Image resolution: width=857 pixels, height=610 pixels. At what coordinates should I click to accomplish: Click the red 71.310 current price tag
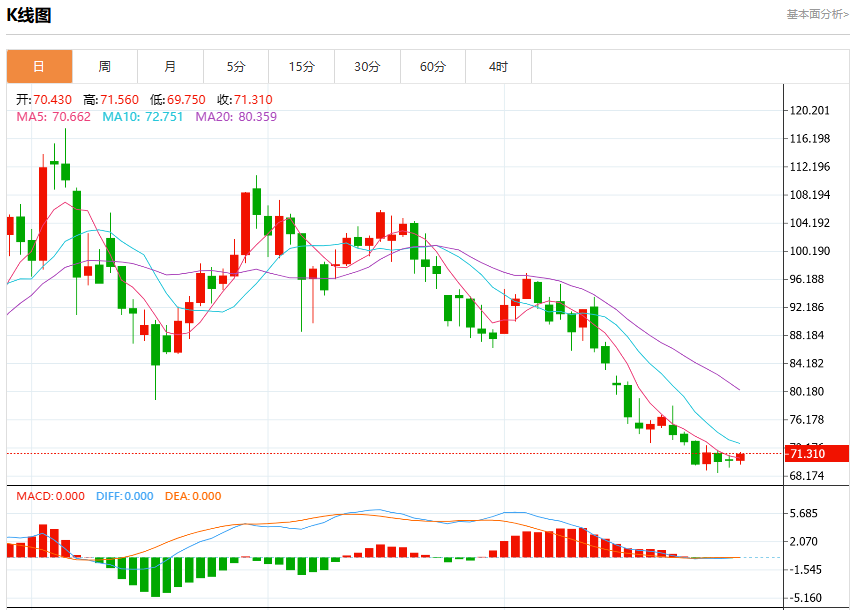click(817, 454)
